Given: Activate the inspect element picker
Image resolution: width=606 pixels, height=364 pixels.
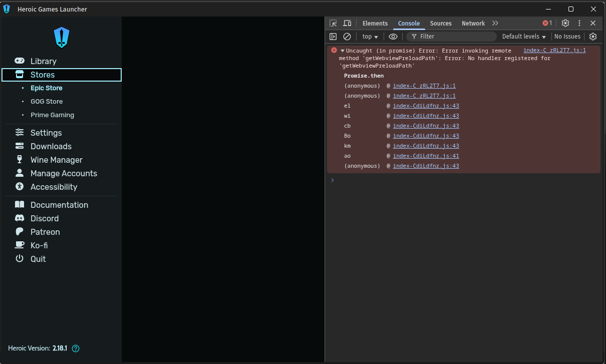Looking at the screenshot, I should (x=333, y=23).
